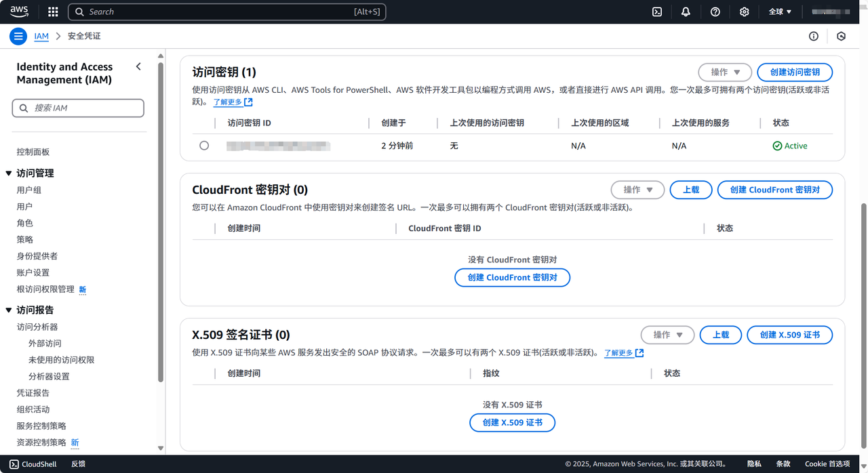Click the external link icon near access keys
Screen dimensions: 868x473
pos(248,102)
